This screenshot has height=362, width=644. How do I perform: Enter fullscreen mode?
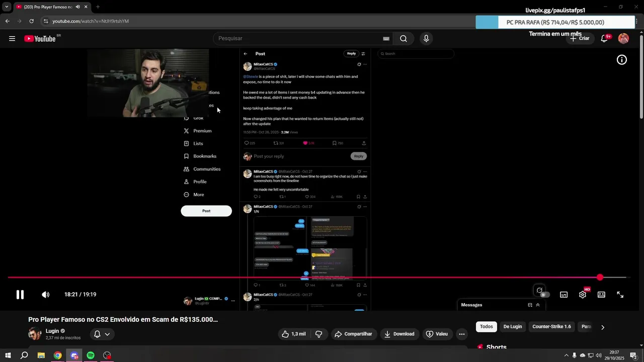tap(620, 295)
